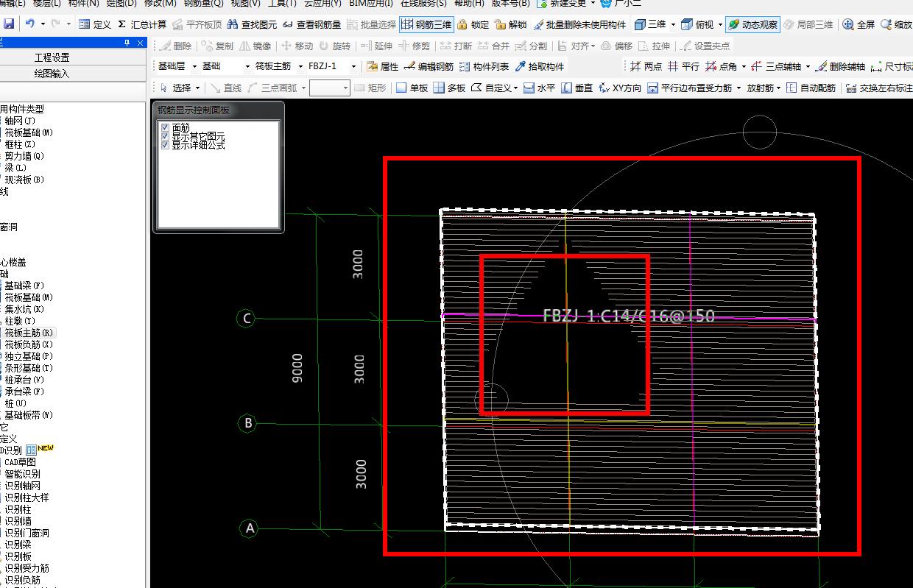Open the 定义 (Define) tool
913x588 pixels.
pyautogui.click(x=95, y=24)
